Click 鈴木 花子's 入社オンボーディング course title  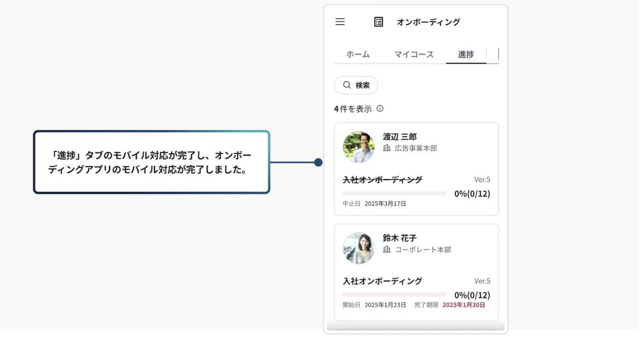pos(383,281)
